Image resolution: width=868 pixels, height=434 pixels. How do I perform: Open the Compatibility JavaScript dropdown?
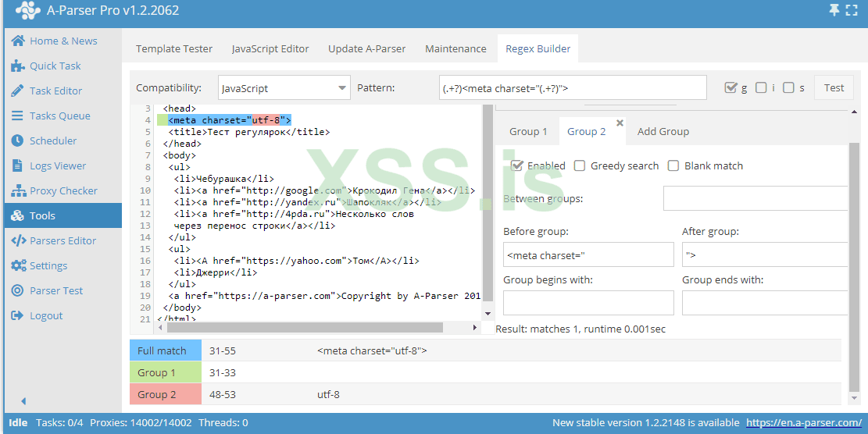click(284, 88)
